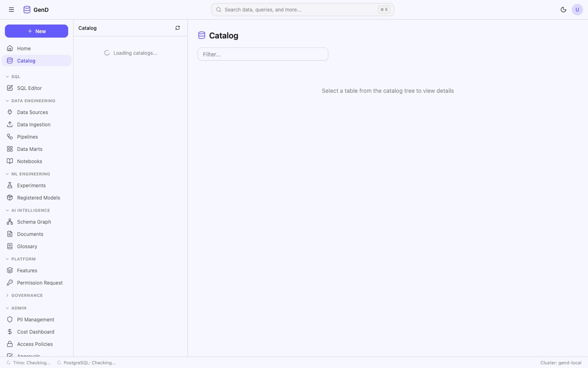
Task: Refresh the catalog tree
Action: point(178,28)
